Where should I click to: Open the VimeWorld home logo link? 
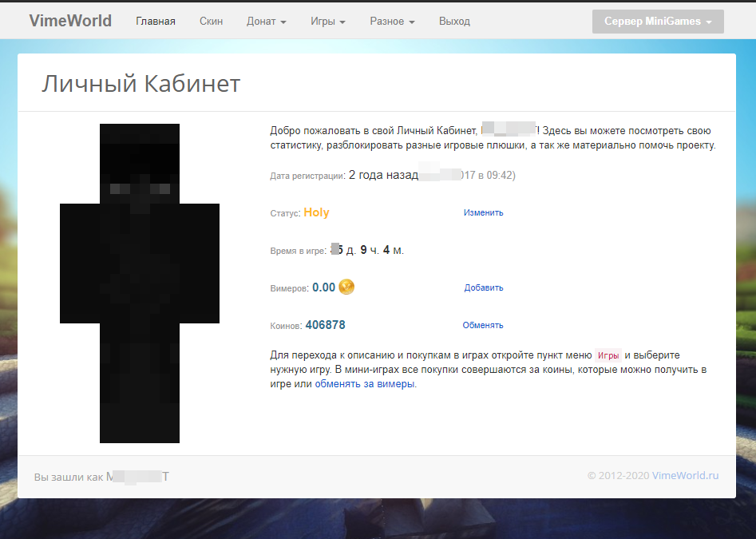[x=70, y=21]
